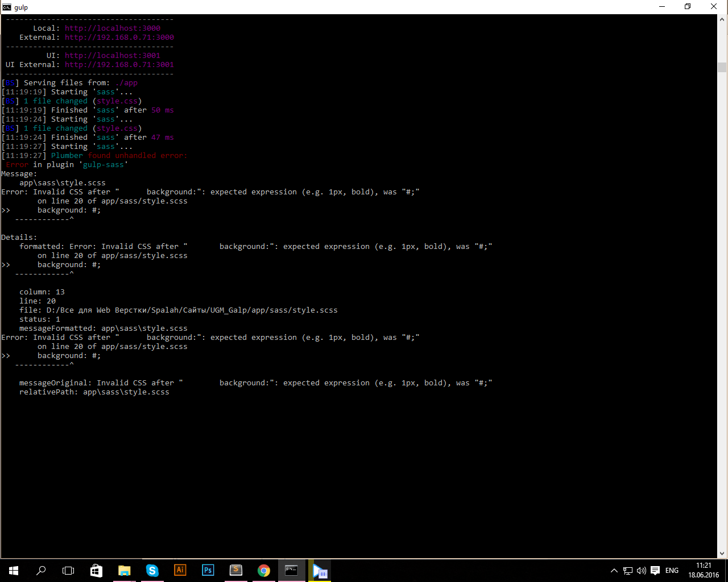Screen dimensions: 728x582
Task: Click the Local URL http://localhost:3000
Action: (113, 28)
